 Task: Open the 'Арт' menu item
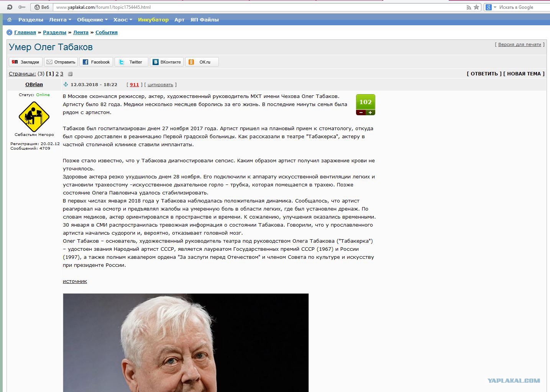point(179,20)
